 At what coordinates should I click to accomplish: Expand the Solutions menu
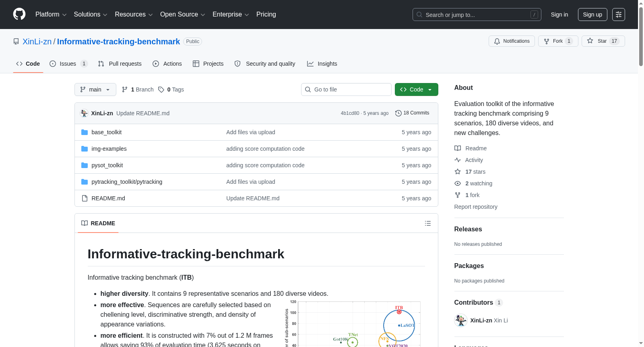click(91, 15)
